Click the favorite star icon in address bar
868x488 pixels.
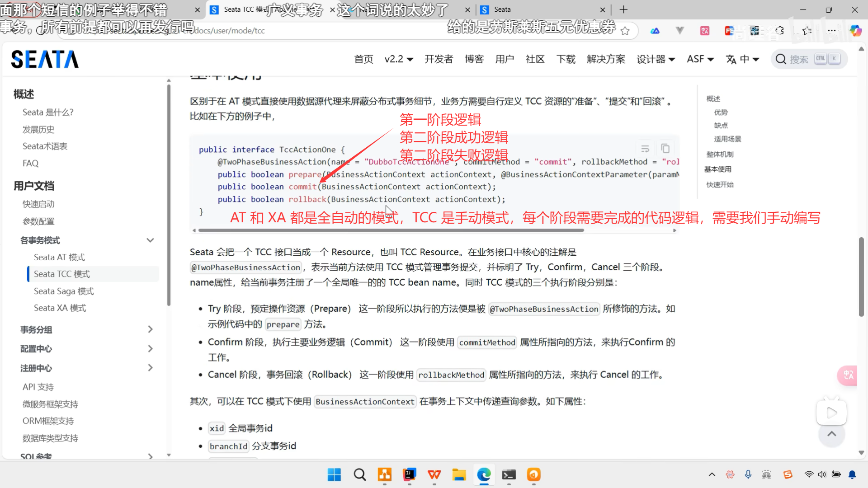click(625, 31)
